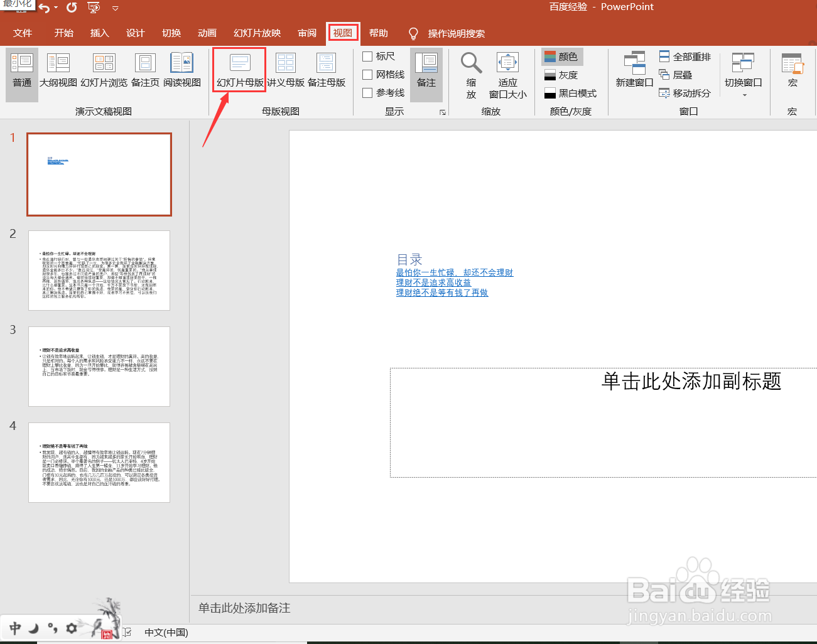
Task: Create a New Window (新建窗口)
Action: pyautogui.click(x=634, y=69)
